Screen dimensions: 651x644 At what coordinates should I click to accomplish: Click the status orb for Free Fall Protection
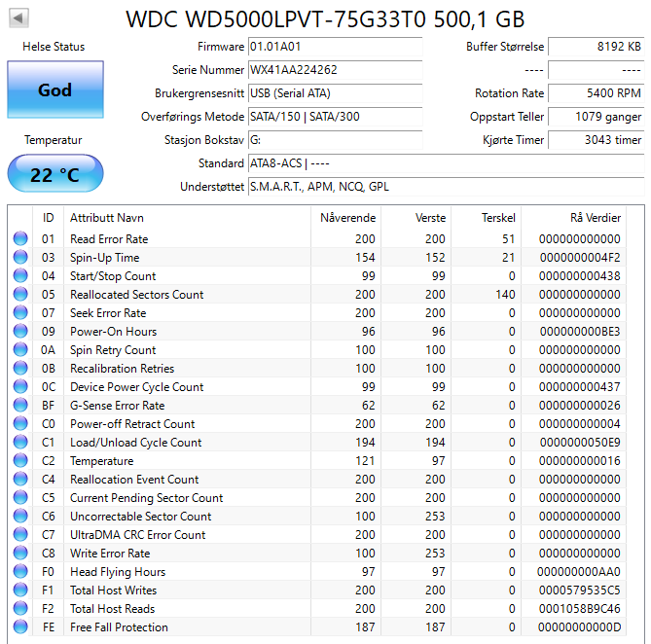pos(20,627)
